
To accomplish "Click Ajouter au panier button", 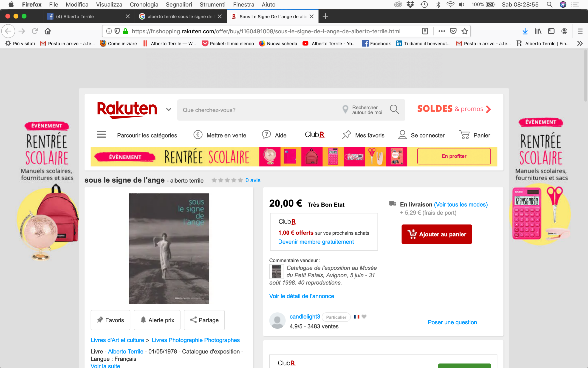I will pos(437,234).
